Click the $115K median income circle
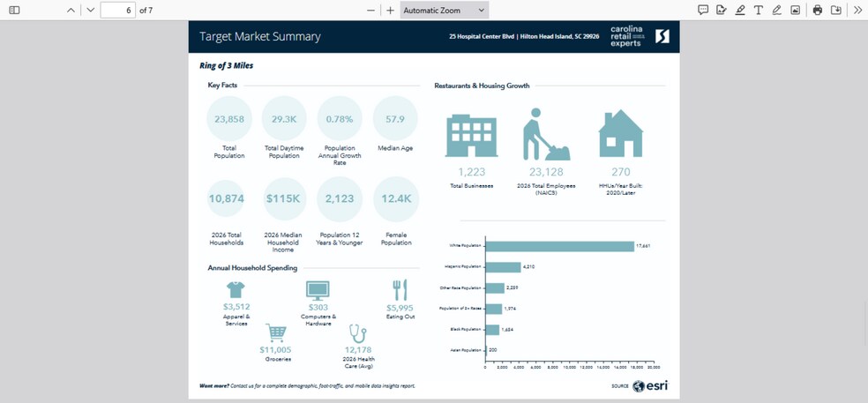 click(x=283, y=198)
